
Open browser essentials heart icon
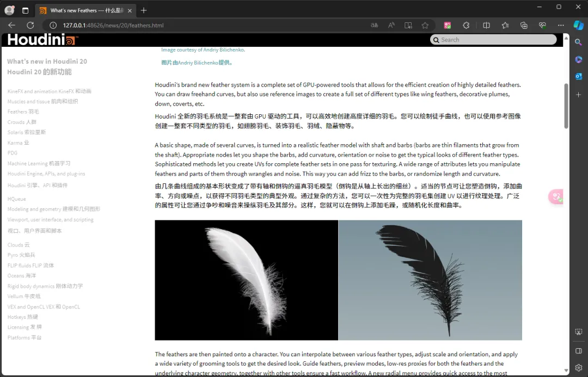point(542,25)
